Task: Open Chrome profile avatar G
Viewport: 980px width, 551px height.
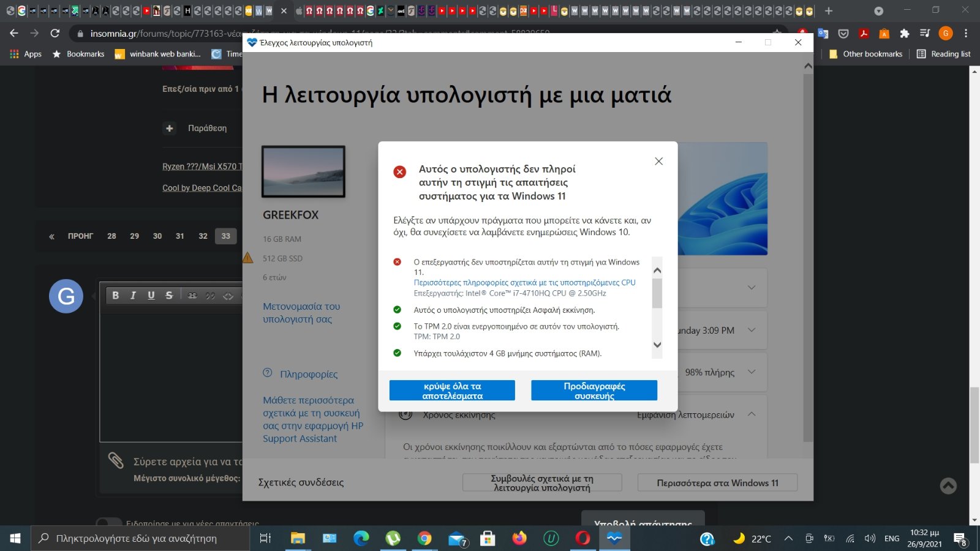Action: pyautogui.click(x=946, y=33)
